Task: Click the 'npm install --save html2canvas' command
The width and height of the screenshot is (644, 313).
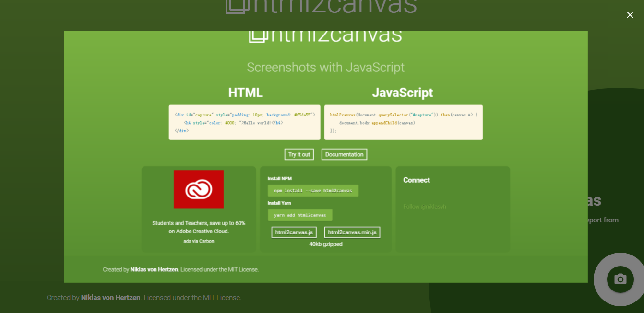Action: (313, 190)
